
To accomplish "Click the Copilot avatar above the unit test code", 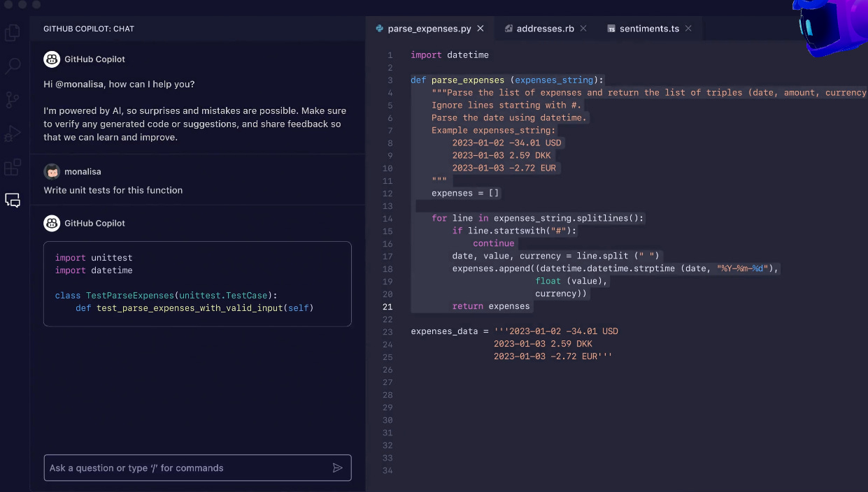I will pyautogui.click(x=52, y=223).
